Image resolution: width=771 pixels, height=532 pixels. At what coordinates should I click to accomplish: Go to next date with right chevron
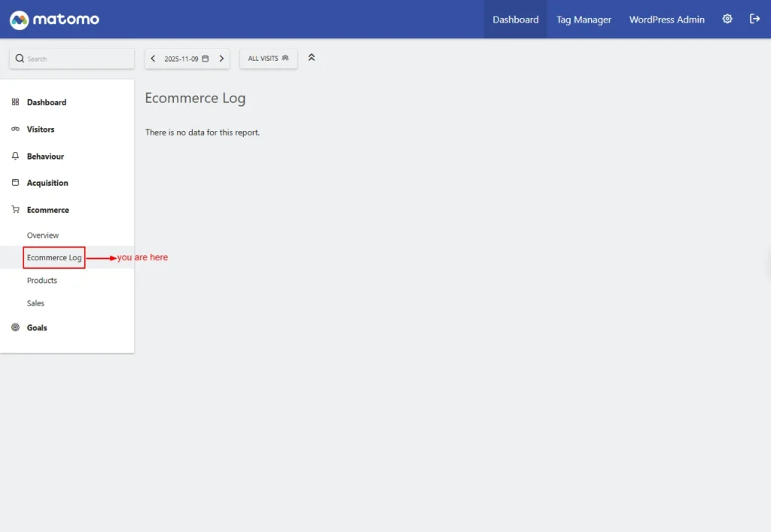click(x=221, y=59)
